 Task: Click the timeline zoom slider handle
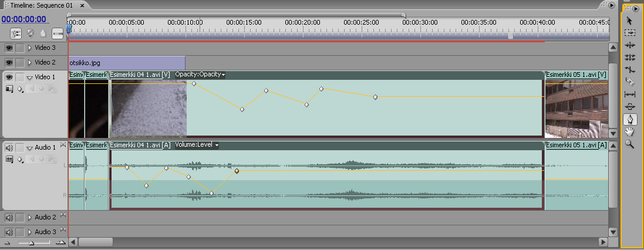click(31, 243)
